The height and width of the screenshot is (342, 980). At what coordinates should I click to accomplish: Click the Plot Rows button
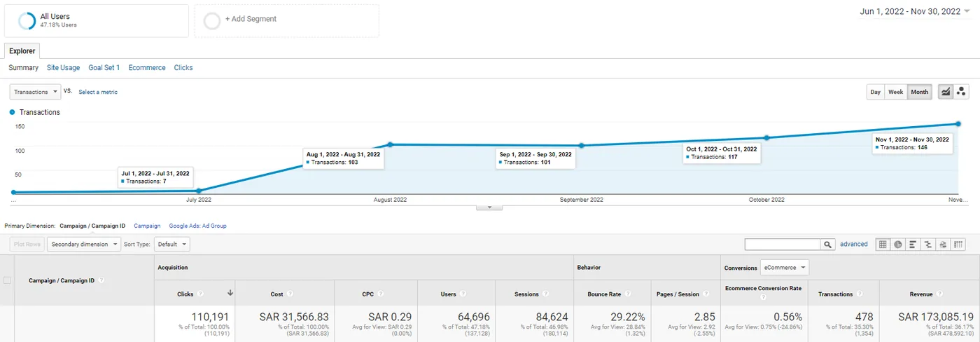[x=28, y=245]
